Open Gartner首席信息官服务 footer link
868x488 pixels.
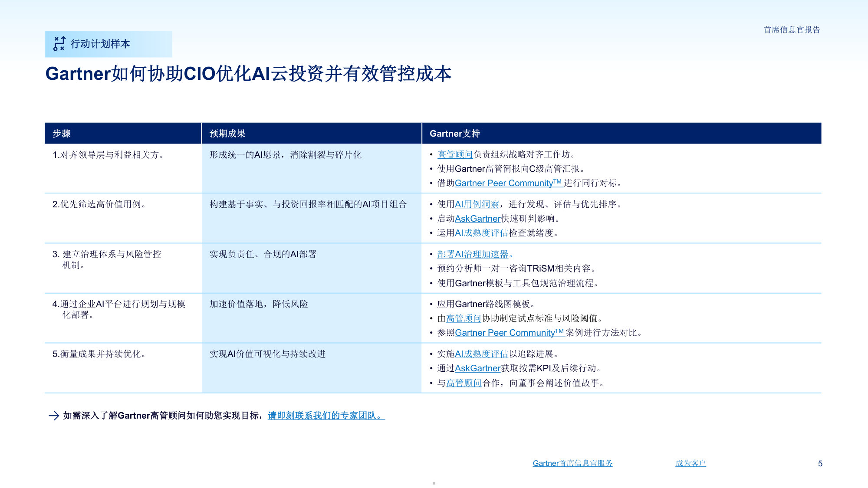[572, 463]
